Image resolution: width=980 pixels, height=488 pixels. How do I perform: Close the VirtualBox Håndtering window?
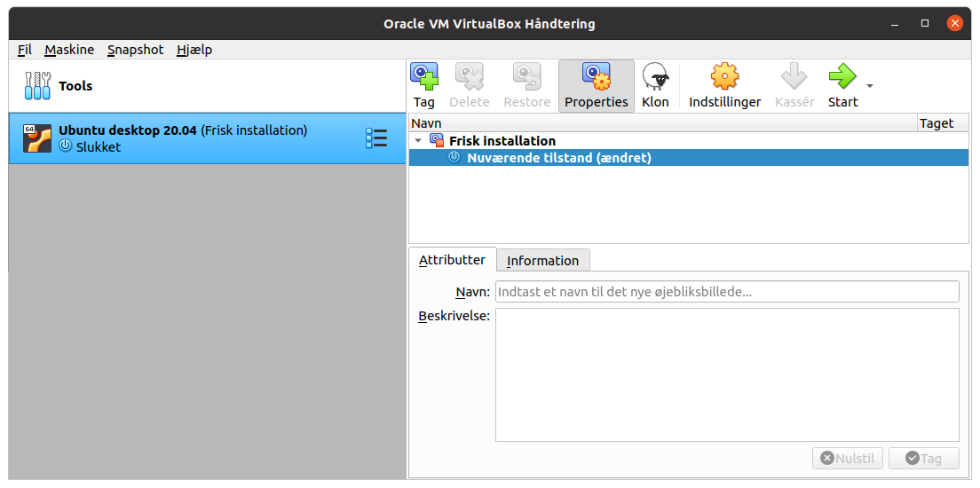tap(955, 24)
